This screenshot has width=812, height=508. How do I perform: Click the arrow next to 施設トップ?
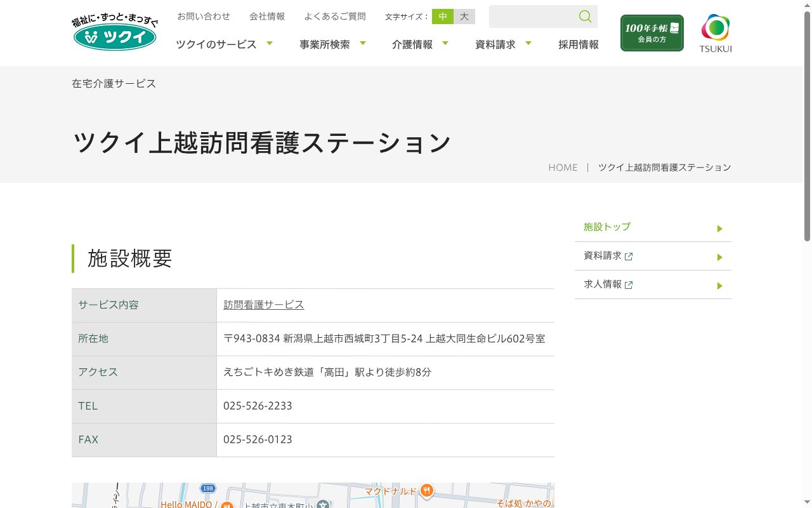click(x=719, y=229)
